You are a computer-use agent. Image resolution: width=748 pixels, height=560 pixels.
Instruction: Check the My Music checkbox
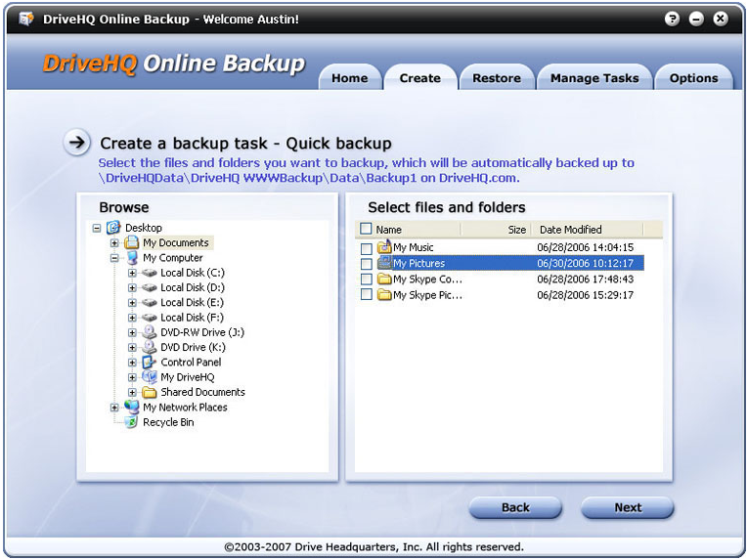(x=367, y=248)
